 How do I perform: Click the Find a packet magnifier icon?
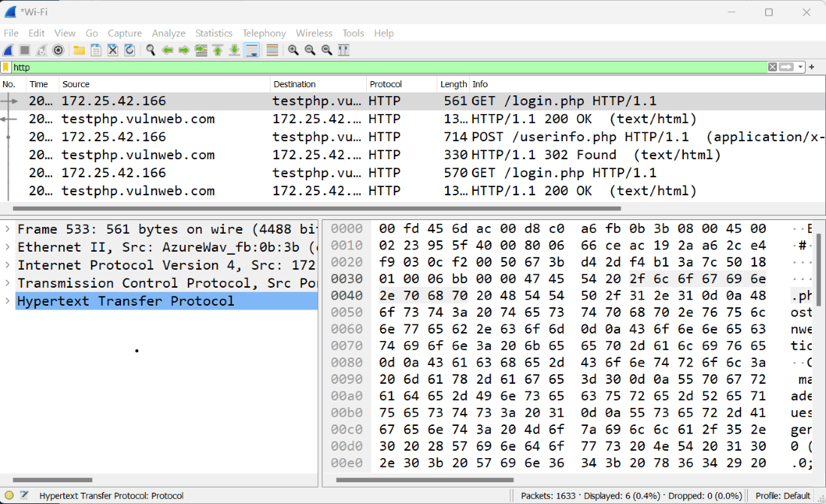[x=150, y=50]
